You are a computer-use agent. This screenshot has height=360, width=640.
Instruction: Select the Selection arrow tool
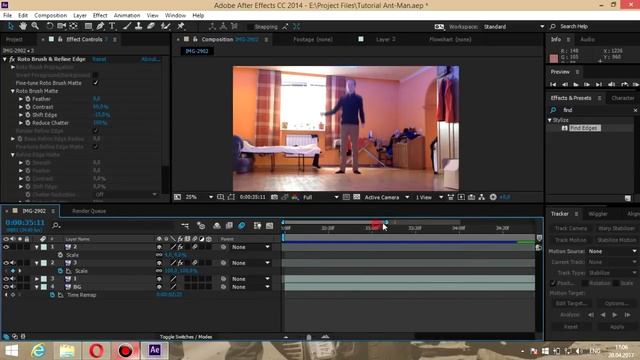coord(10,27)
